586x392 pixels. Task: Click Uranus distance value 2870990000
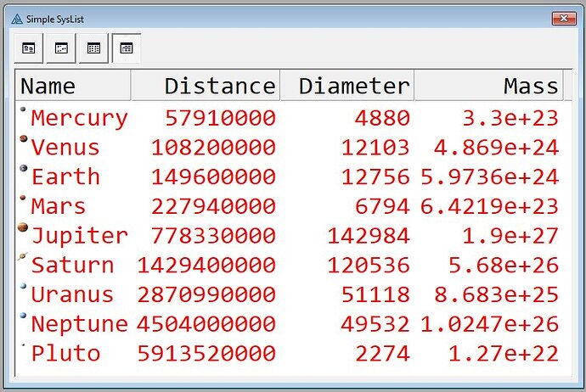[206, 294]
